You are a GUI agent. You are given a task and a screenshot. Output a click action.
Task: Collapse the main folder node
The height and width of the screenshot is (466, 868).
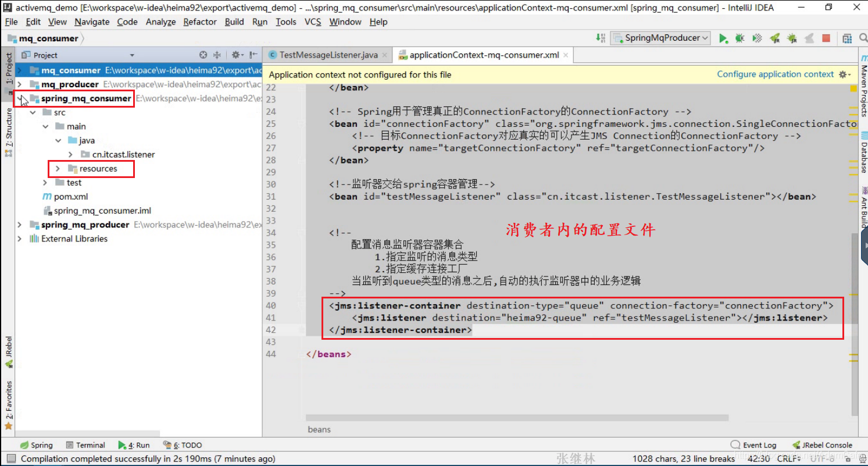pyautogui.click(x=46, y=126)
